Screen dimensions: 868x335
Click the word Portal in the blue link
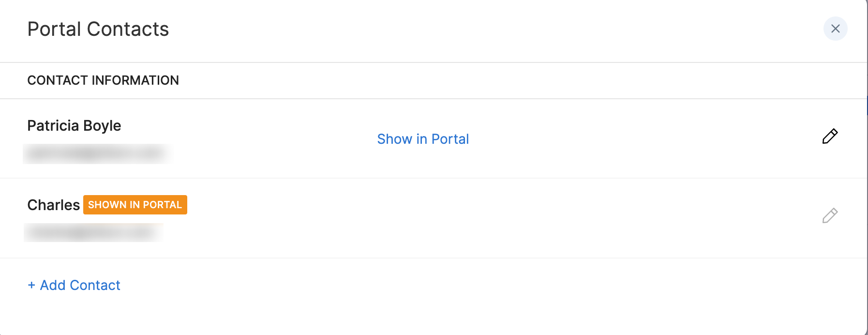(450, 139)
